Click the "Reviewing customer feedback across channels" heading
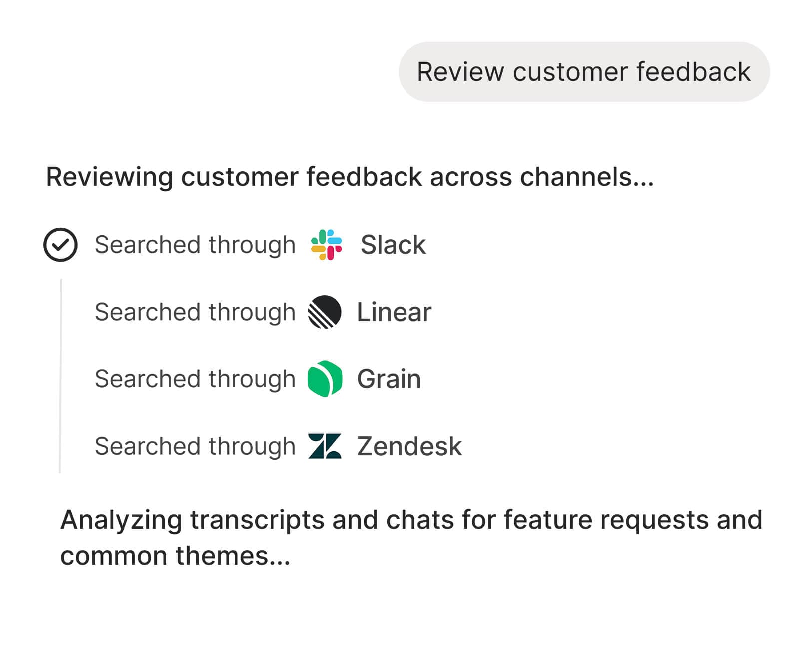Viewport: 812px width, 668px height. click(x=350, y=177)
